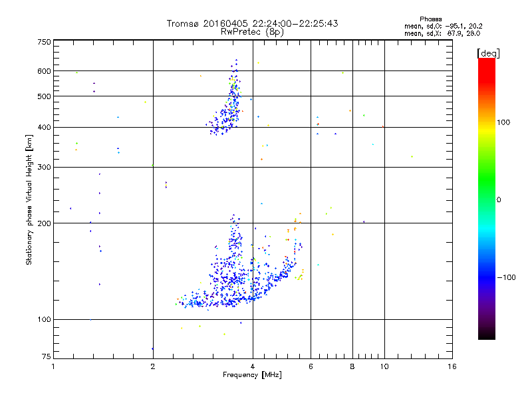Click the x-axis tick label '16'
The width and height of the screenshot is (532, 399).
452,366
